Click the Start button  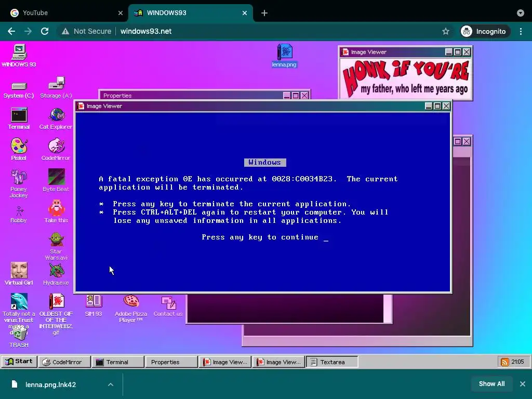(x=19, y=362)
